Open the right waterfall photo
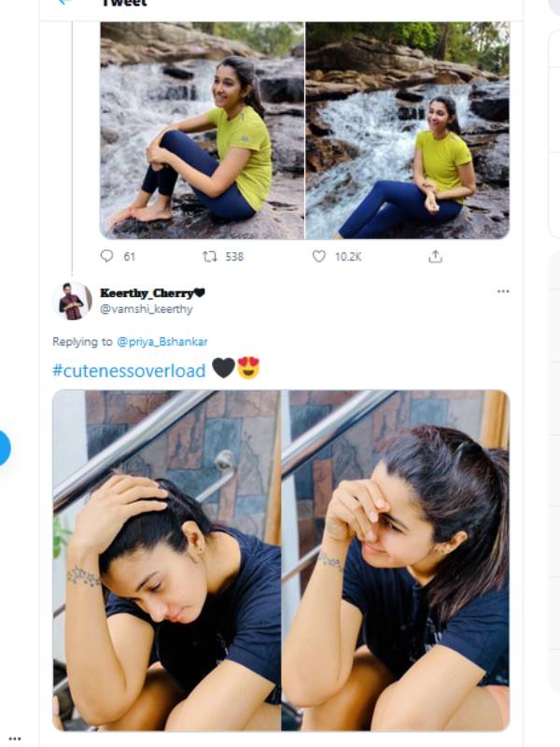 tap(409, 128)
